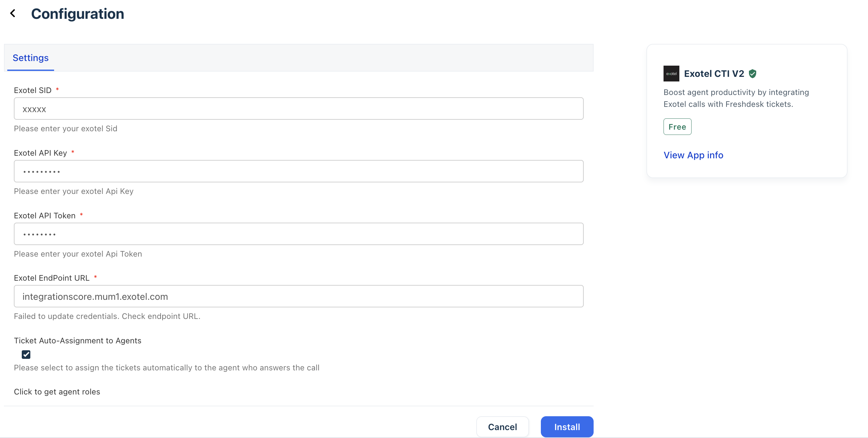Open the View App info link
The height and width of the screenshot is (438, 868).
pos(693,155)
